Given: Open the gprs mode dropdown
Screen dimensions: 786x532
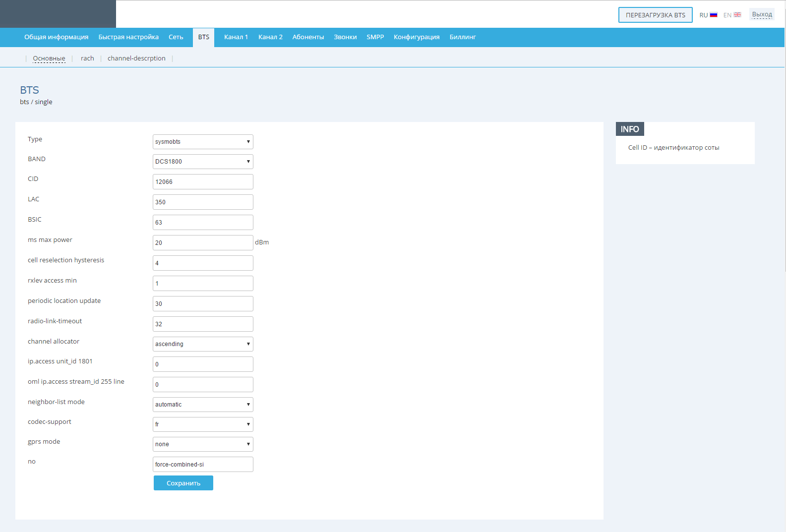Looking at the screenshot, I should (203, 444).
